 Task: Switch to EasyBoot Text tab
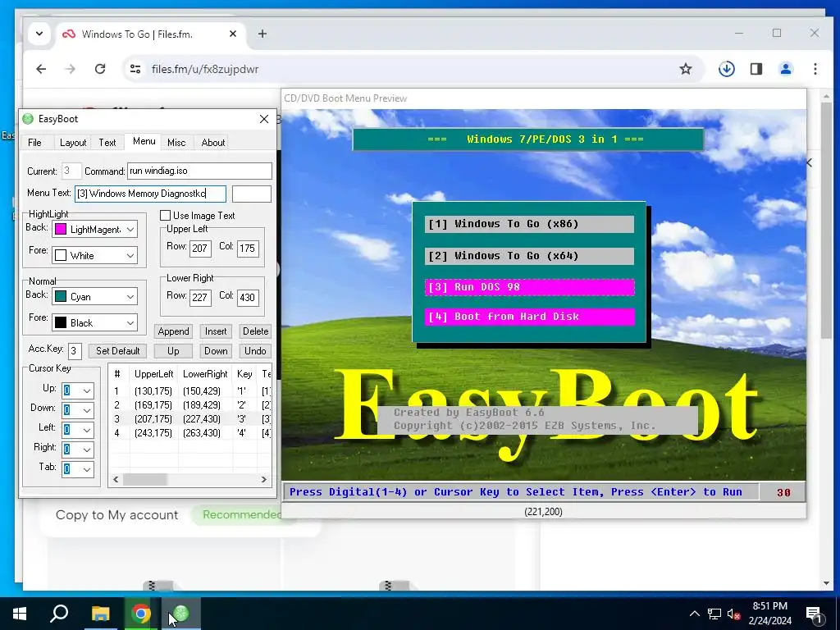pos(107,143)
